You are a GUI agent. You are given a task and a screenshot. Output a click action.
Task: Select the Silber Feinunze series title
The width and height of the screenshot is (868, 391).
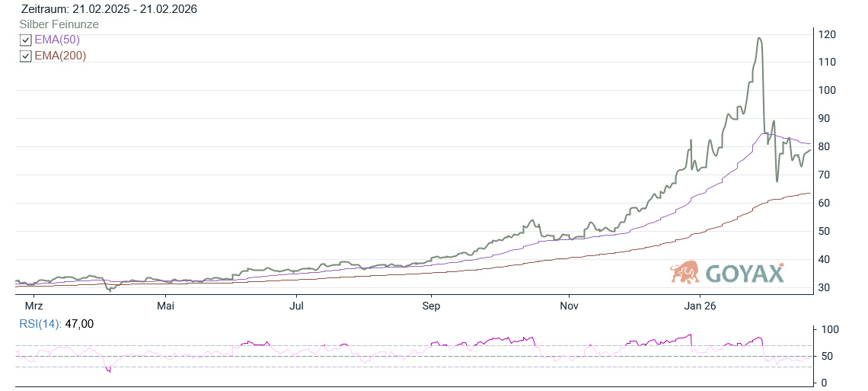59,24
